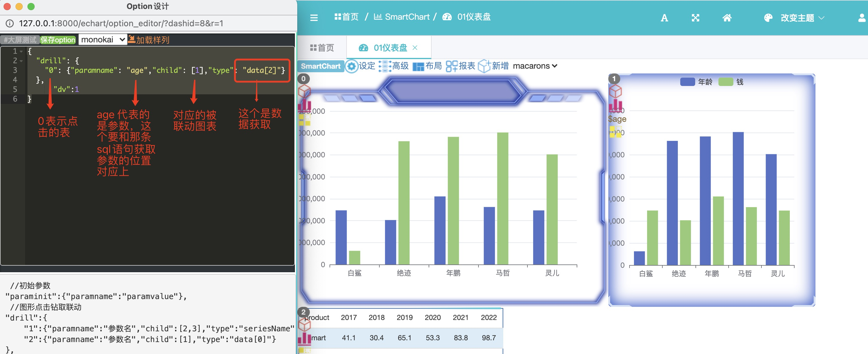The height and width of the screenshot is (354, 868).
Task: Fold line 2 in code editor gutter
Action: coord(21,61)
